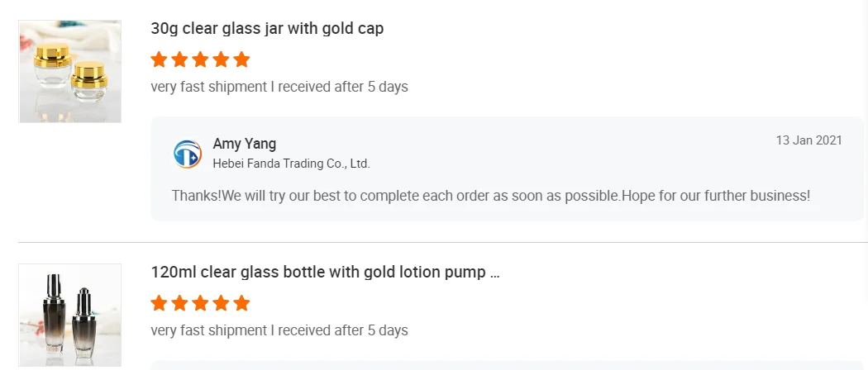Select first star of 30g jar review rating
The height and width of the screenshot is (370, 868).
[x=160, y=59]
